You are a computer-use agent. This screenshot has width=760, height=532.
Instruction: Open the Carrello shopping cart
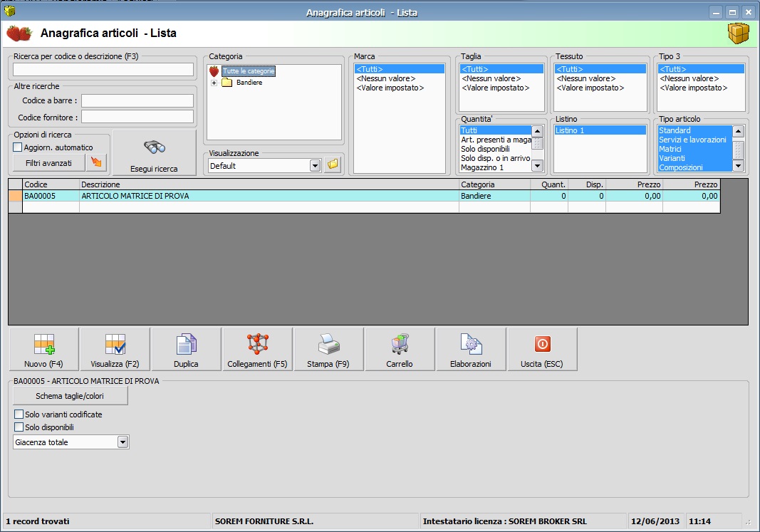coord(400,350)
